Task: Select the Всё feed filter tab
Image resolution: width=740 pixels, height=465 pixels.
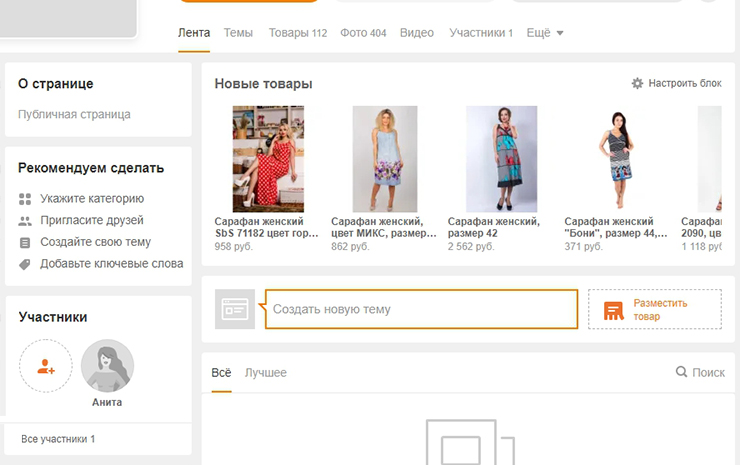Action: click(221, 372)
